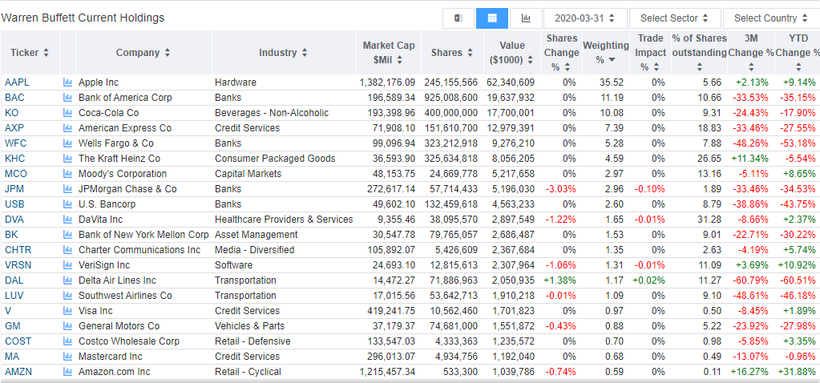Sort table by Ticker column
Image resolution: width=820 pixels, height=383 pixels.
30,52
